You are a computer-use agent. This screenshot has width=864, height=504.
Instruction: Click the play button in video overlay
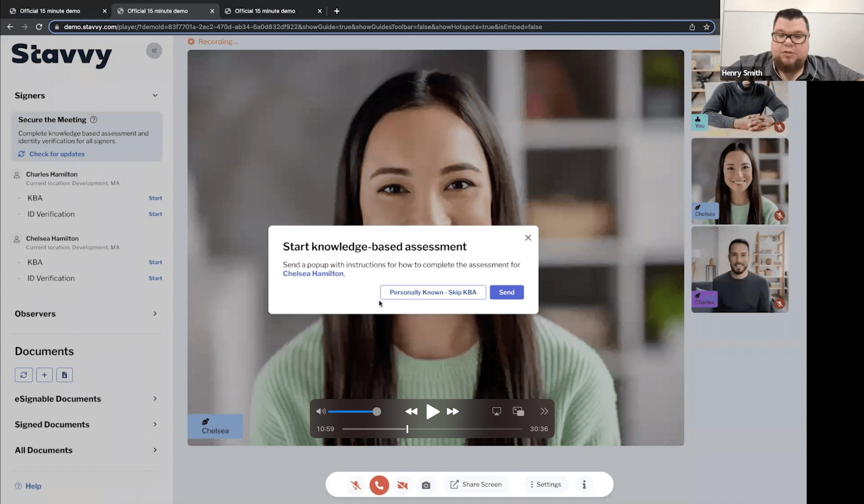coord(432,411)
